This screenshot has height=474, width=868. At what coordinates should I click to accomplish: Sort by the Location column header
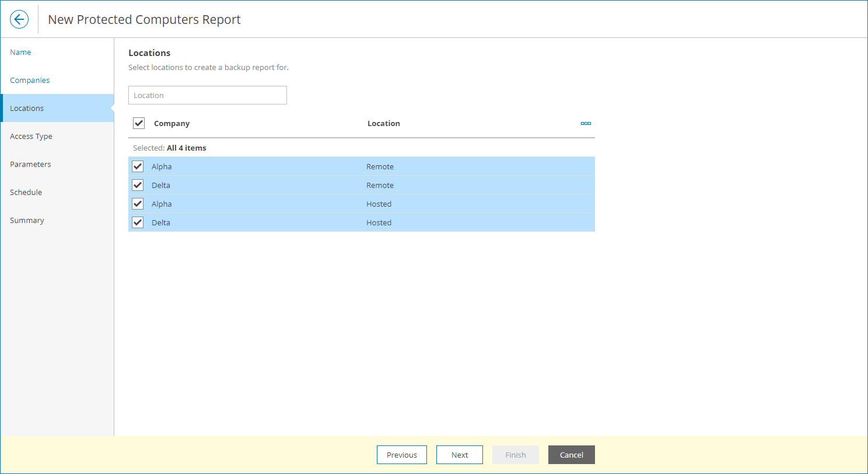pos(384,123)
